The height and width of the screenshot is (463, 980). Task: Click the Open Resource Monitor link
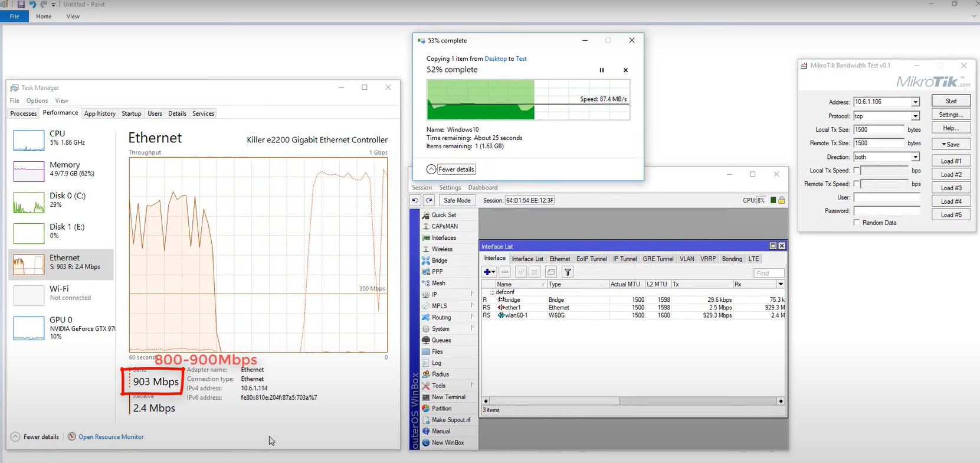coord(111,437)
